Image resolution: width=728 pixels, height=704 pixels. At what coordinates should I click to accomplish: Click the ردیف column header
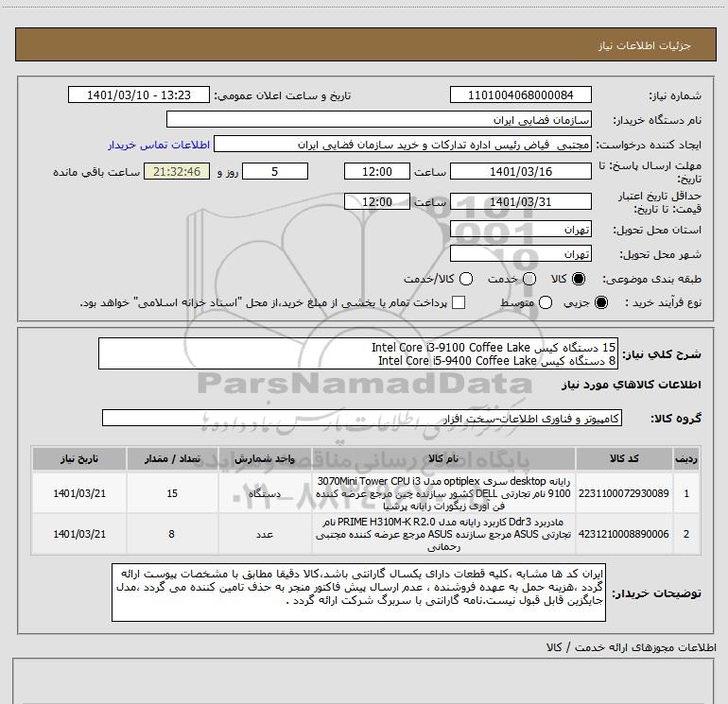(686, 458)
